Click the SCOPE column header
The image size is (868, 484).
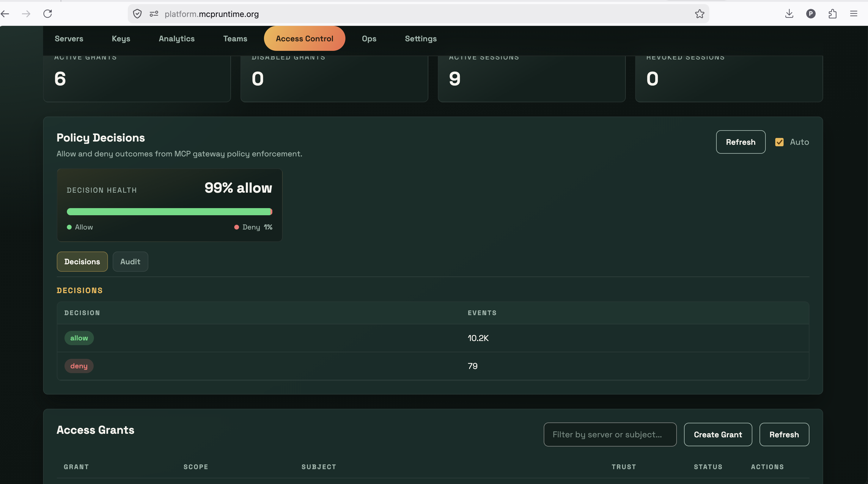196,467
